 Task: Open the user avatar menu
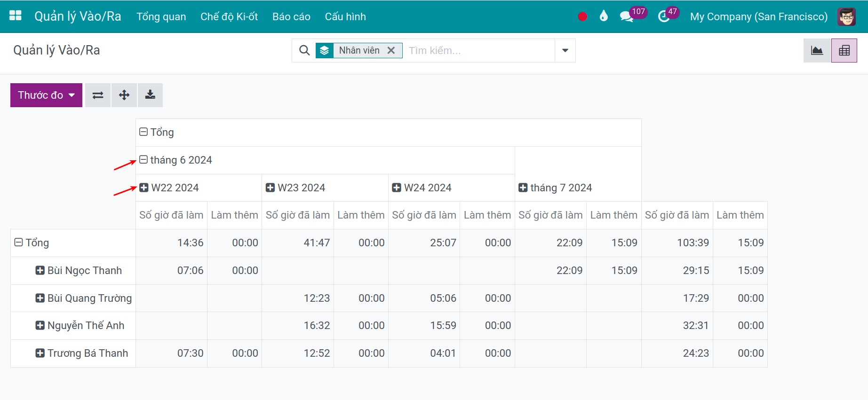(x=846, y=16)
